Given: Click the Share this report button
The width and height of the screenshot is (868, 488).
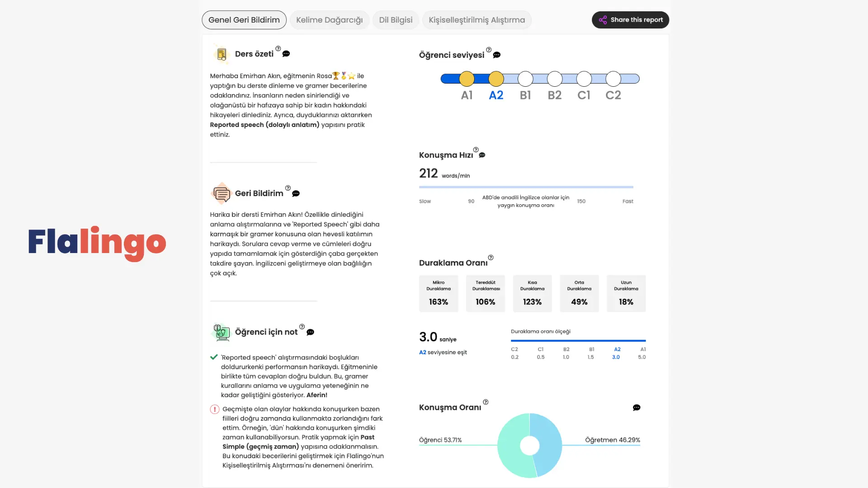Looking at the screenshot, I should pyautogui.click(x=630, y=20).
